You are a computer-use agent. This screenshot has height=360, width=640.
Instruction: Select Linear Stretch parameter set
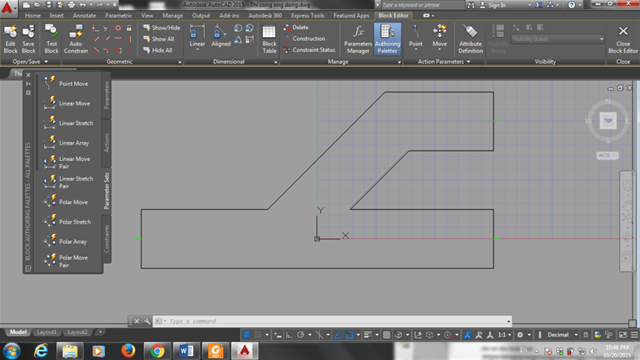tap(68, 123)
